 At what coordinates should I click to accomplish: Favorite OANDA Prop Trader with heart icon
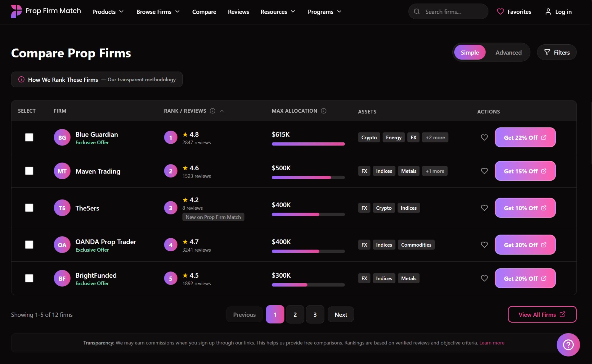tap(484, 245)
